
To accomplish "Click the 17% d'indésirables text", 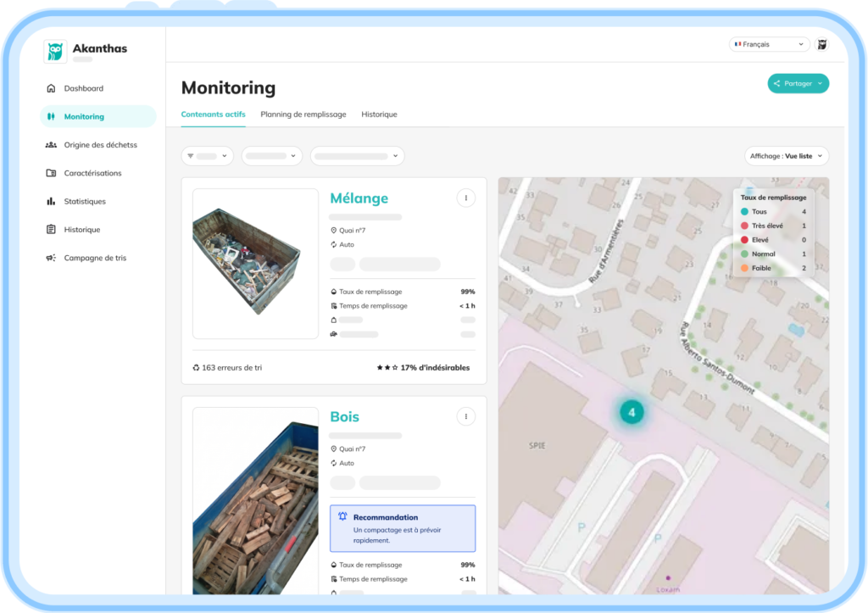I will (x=435, y=368).
